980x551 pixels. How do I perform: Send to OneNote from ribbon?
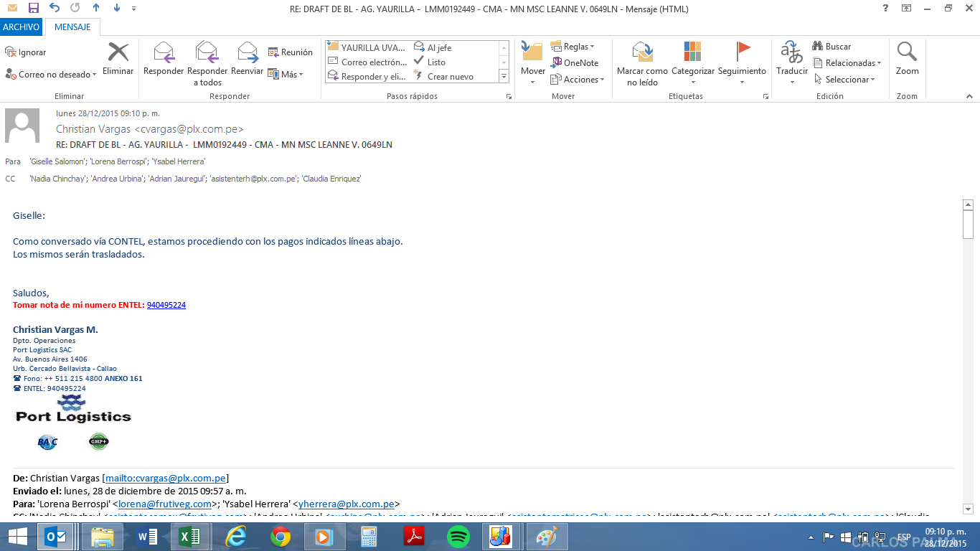click(x=575, y=62)
